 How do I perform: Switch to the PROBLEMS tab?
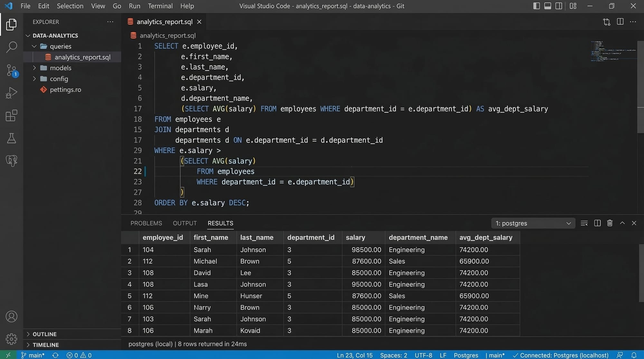[x=146, y=223]
